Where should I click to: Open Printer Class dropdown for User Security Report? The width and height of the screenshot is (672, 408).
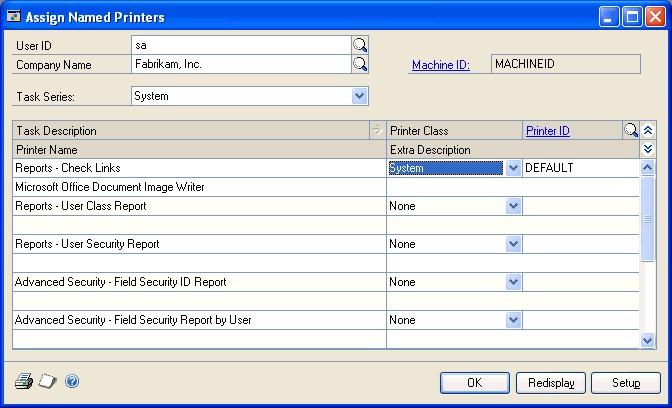tap(513, 244)
